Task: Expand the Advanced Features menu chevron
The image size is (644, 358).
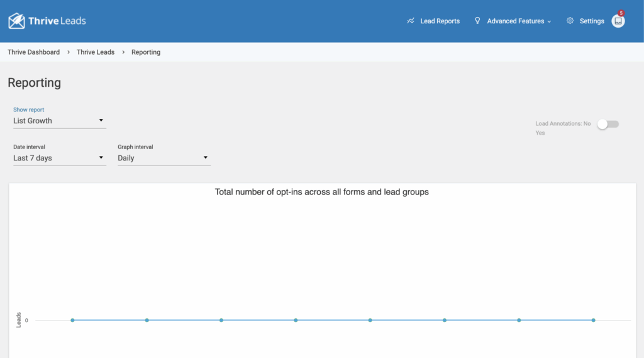Action: tap(549, 21)
